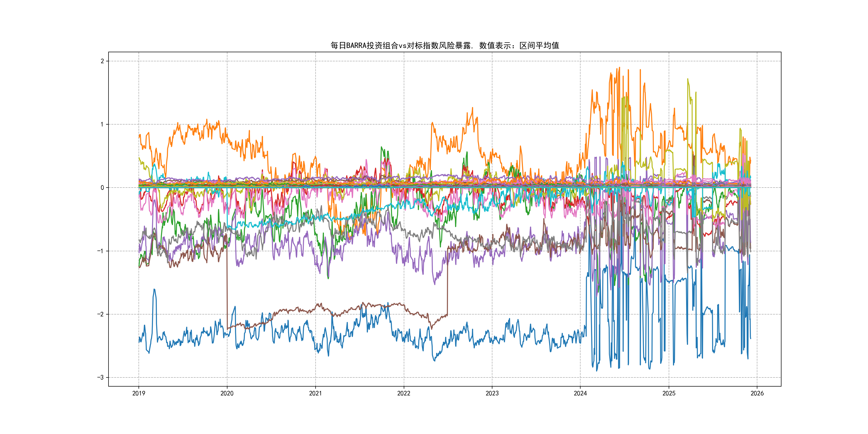Image resolution: width=868 pixels, height=434 pixels.
Task: Click the y-axis tick label 1
Action: coord(102,124)
